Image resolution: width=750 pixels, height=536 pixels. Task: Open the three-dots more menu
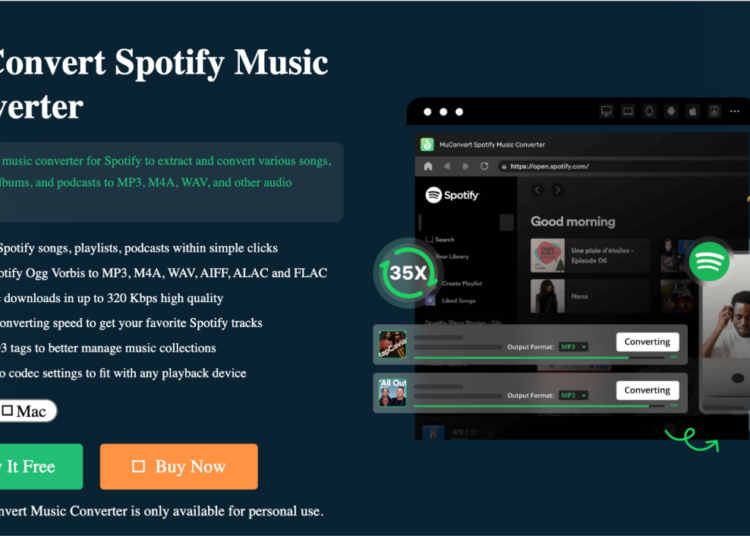click(735, 111)
